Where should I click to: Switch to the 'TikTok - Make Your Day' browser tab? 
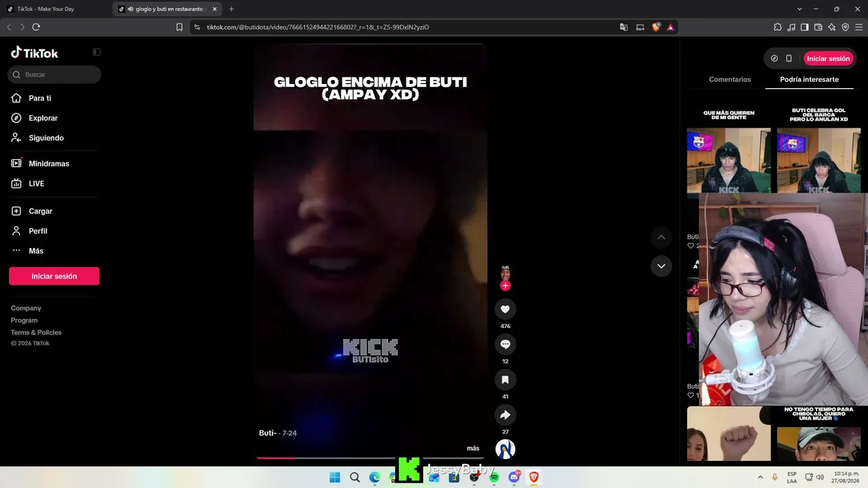pos(56,9)
